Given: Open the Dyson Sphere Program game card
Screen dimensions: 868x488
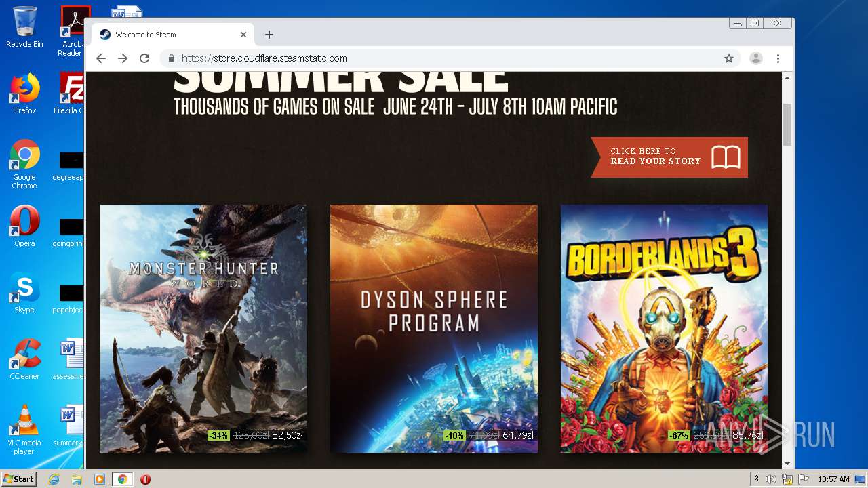Looking at the screenshot, I should [434, 329].
